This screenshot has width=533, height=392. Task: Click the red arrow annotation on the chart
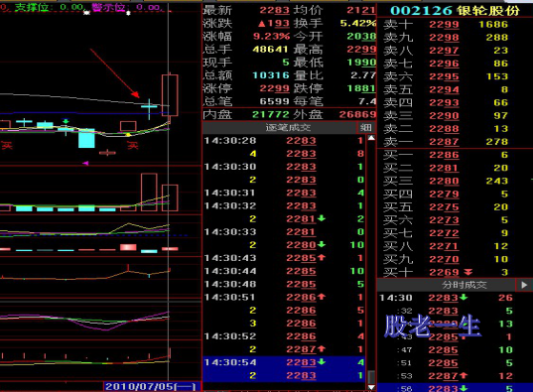click(x=114, y=72)
